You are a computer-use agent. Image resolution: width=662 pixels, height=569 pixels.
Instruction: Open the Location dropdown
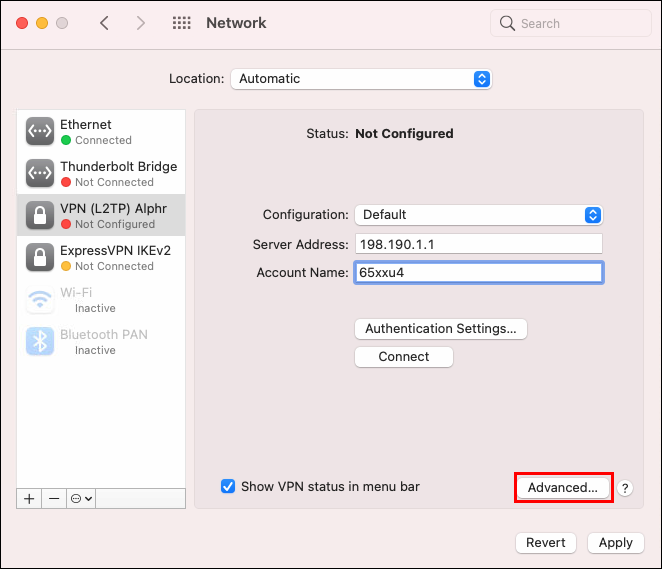point(361,79)
